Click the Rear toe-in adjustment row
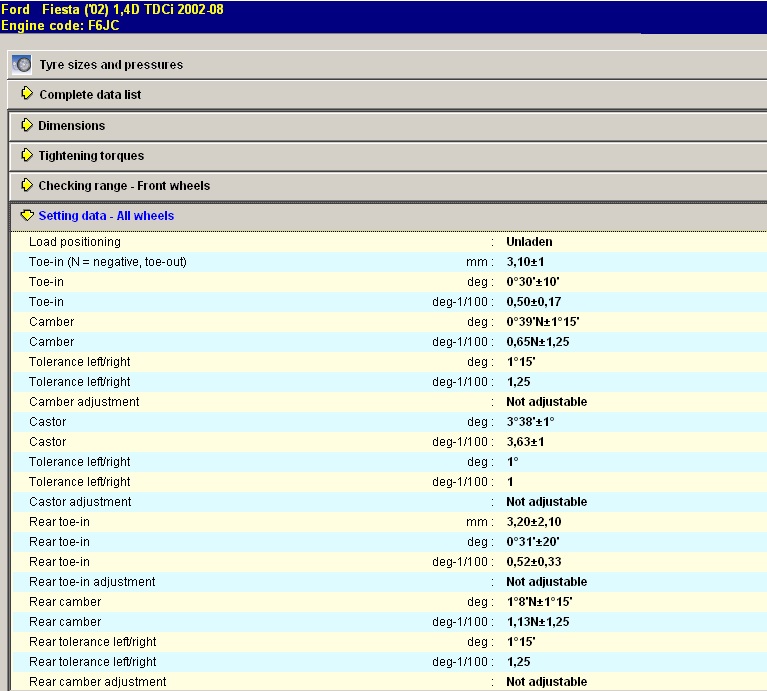This screenshot has width=767, height=691. tap(92, 582)
